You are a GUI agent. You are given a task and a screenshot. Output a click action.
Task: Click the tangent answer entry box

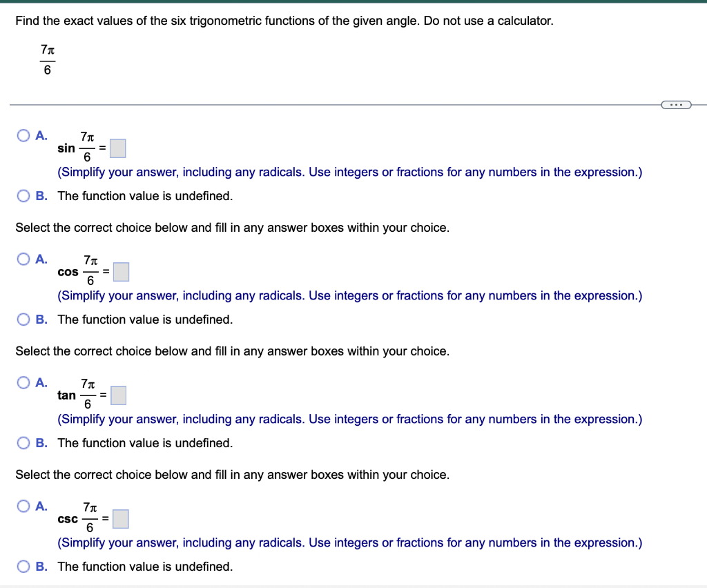point(117,395)
